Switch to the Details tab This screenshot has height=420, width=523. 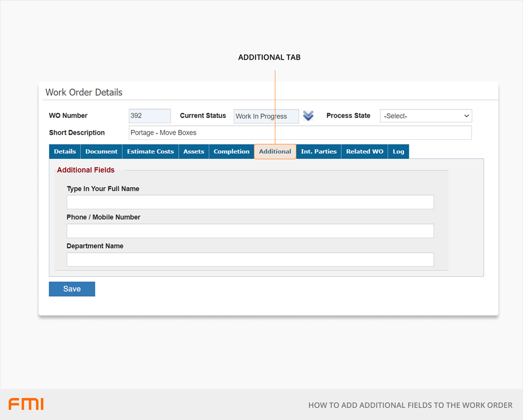[65, 152]
